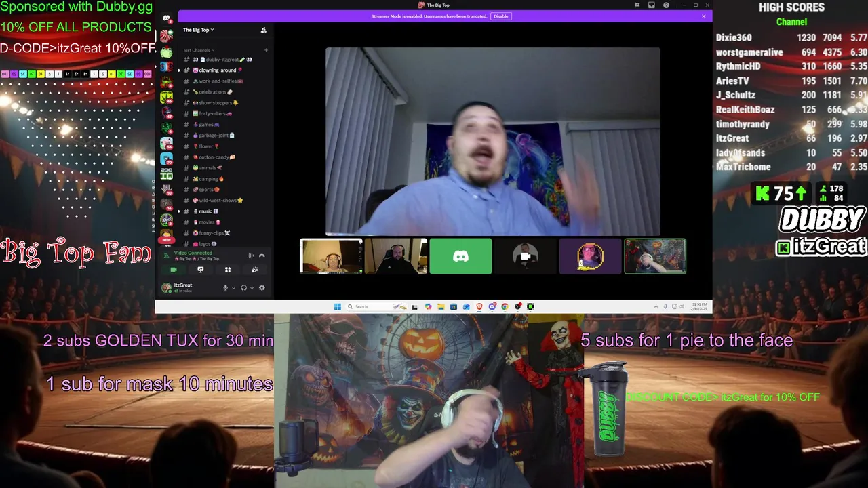This screenshot has width=868, height=488.
Task: Focus the Halloween backdrop video thumbnail
Action: click(x=655, y=256)
